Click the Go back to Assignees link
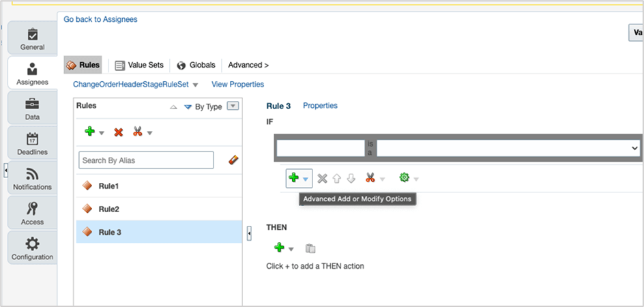 pos(100,19)
